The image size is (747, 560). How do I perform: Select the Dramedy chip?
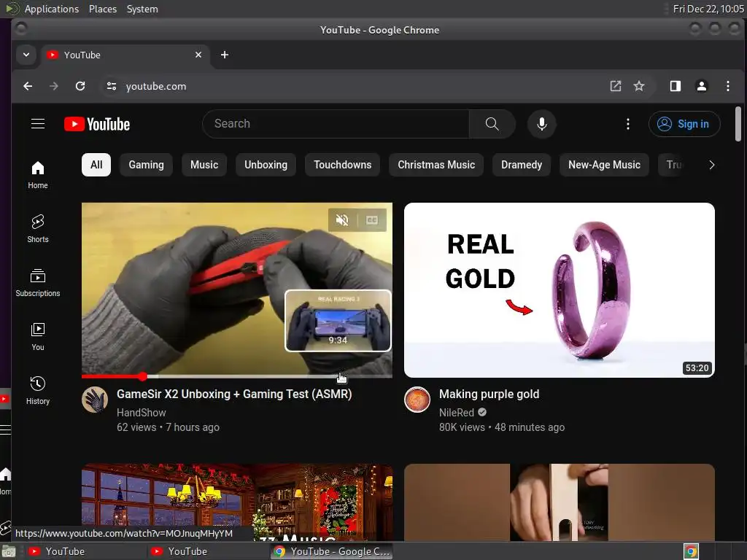[x=522, y=165]
